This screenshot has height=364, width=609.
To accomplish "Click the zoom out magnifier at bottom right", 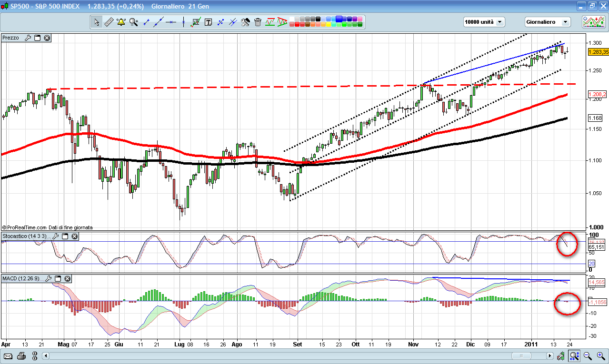I will [588, 356].
